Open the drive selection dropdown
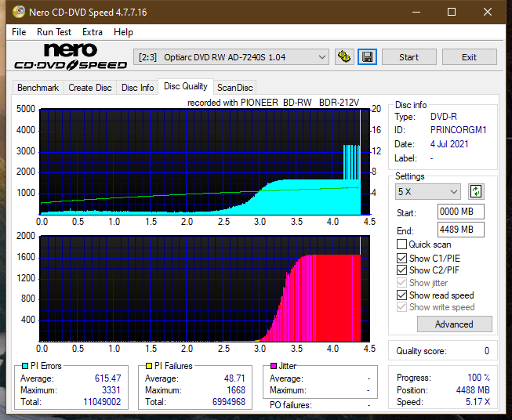The height and width of the screenshot is (420, 512). coord(231,57)
